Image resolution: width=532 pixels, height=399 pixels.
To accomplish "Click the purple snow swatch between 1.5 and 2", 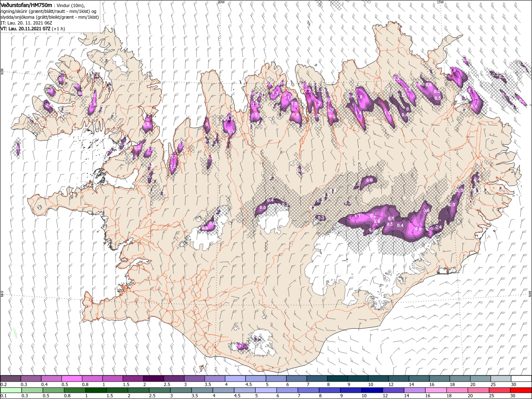I will [133, 379].
